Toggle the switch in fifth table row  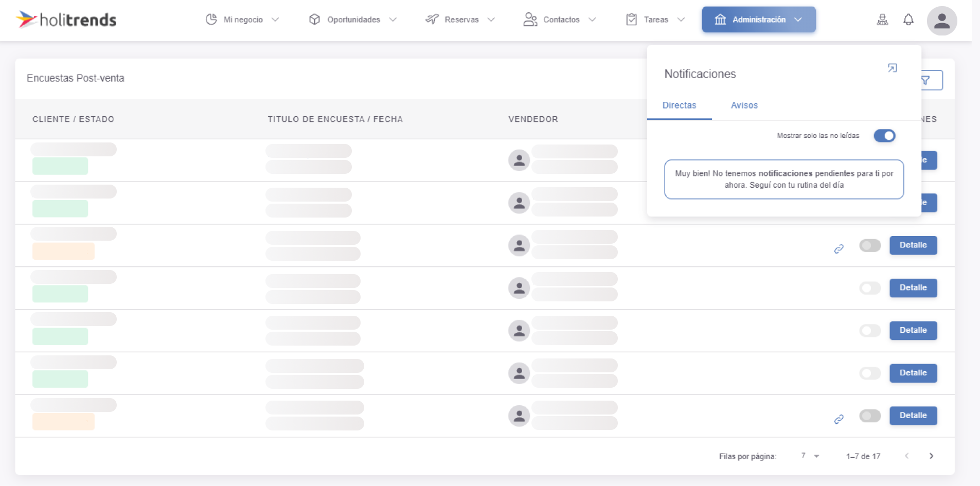pyautogui.click(x=870, y=331)
